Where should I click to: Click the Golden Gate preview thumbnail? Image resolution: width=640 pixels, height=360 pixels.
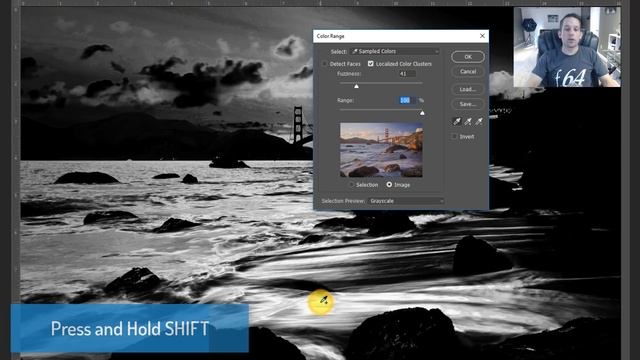(381, 150)
